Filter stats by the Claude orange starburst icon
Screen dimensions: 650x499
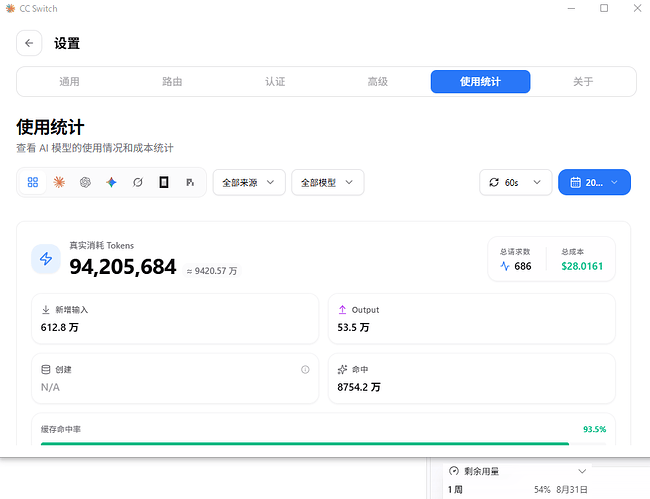pos(59,182)
